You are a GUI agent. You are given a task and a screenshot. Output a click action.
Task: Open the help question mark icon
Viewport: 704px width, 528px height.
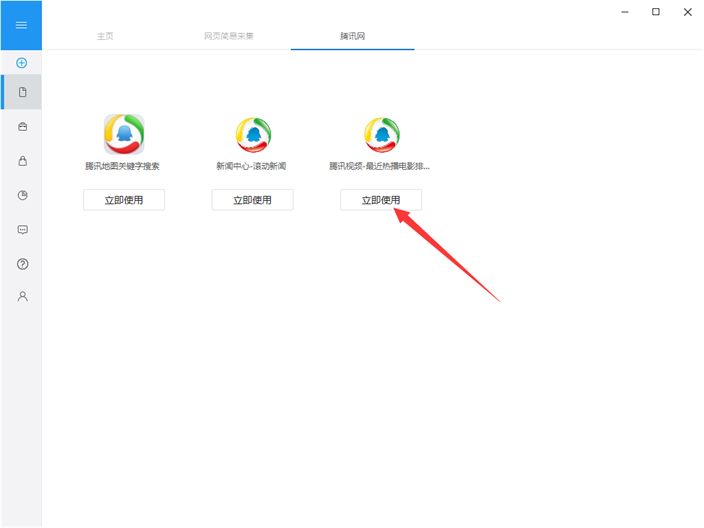[22, 264]
